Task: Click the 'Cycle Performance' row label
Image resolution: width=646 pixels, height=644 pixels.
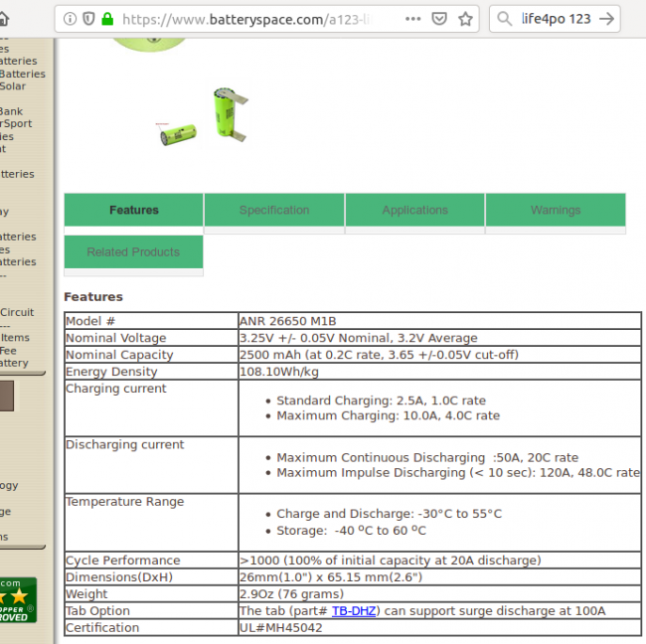Action: 123,561
